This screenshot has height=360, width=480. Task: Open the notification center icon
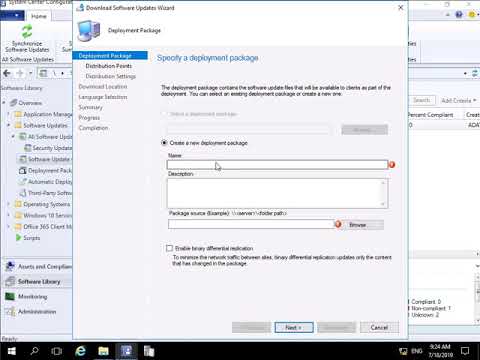click(x=465, y=351)
